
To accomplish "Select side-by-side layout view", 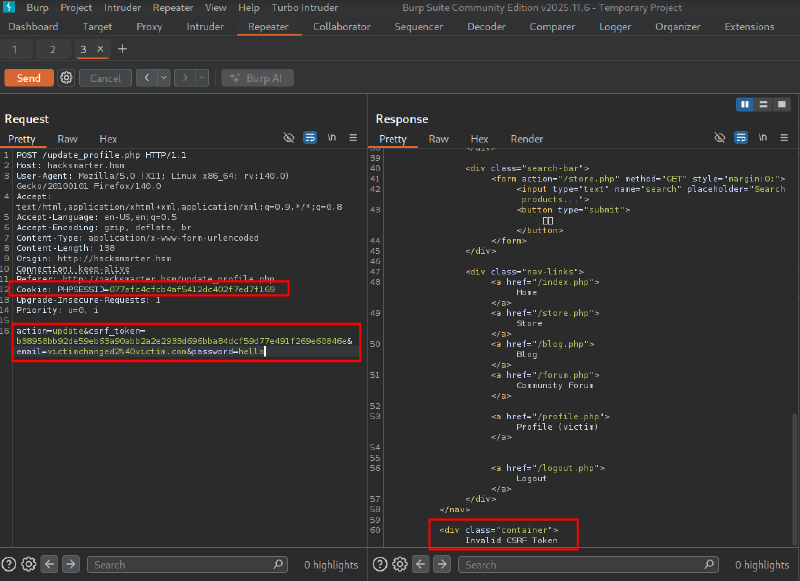I will tap(745, 105).
